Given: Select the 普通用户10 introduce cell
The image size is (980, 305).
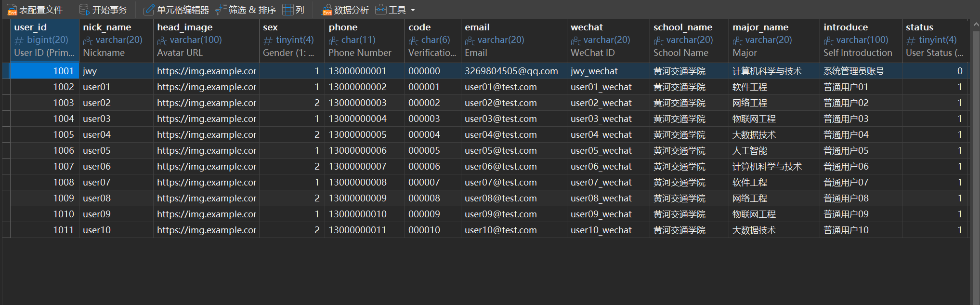Looking at the screenshot, I should tap(861, 230).
